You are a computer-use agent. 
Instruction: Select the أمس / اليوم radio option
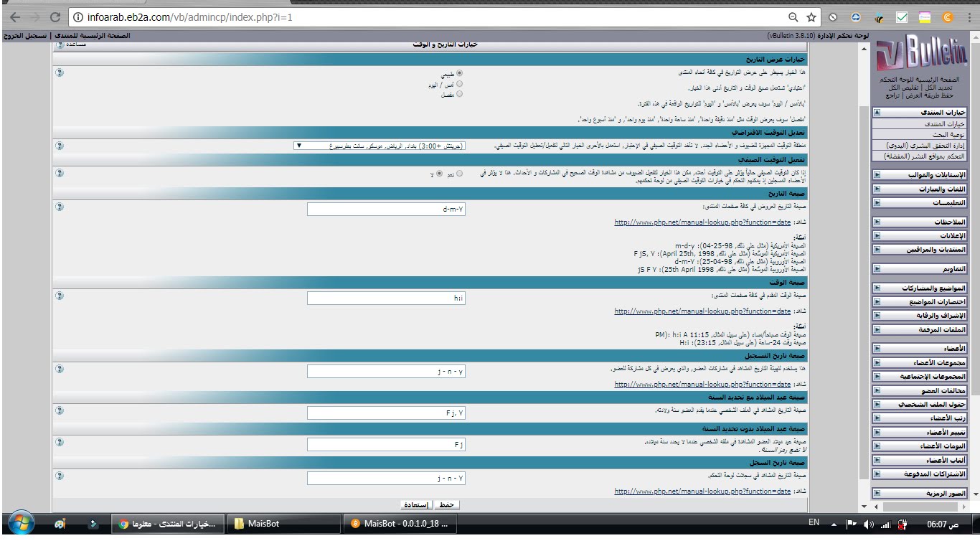click(460, 83)
